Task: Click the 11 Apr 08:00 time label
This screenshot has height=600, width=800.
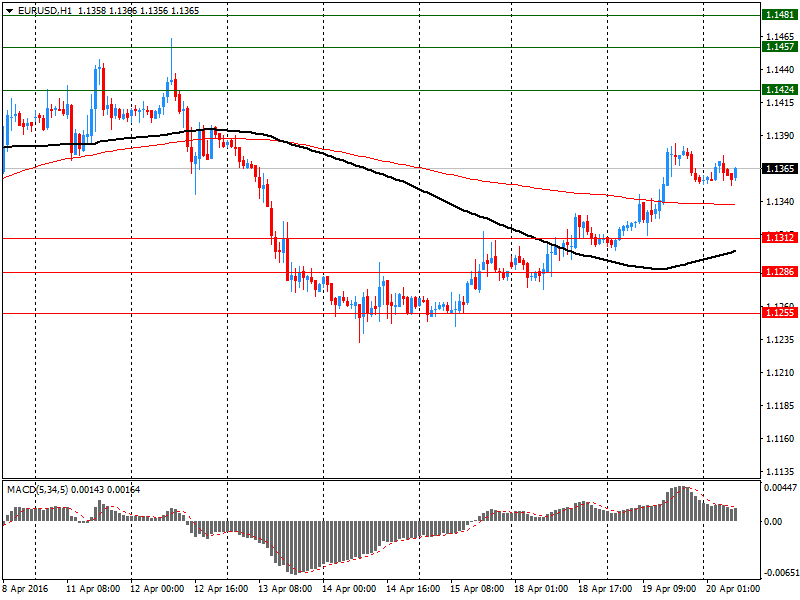Action: [x=93, y=589]
